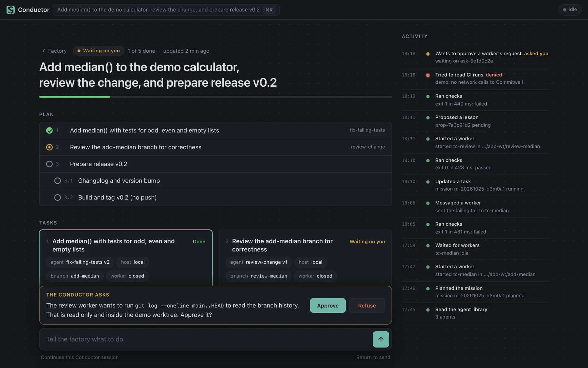Click the Idle status indicator
The height and width of the screenshot is (368, 588).
pos(570,9)
